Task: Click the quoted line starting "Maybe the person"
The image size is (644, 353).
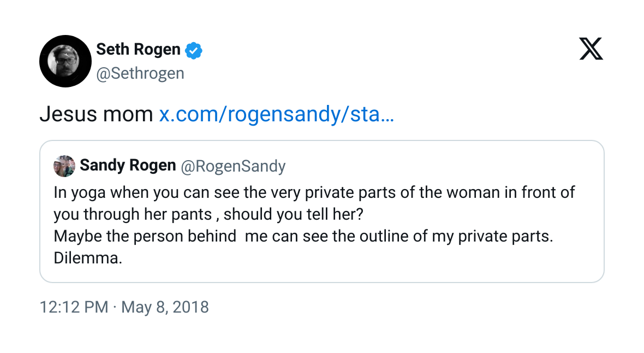Action: [303, 236]
